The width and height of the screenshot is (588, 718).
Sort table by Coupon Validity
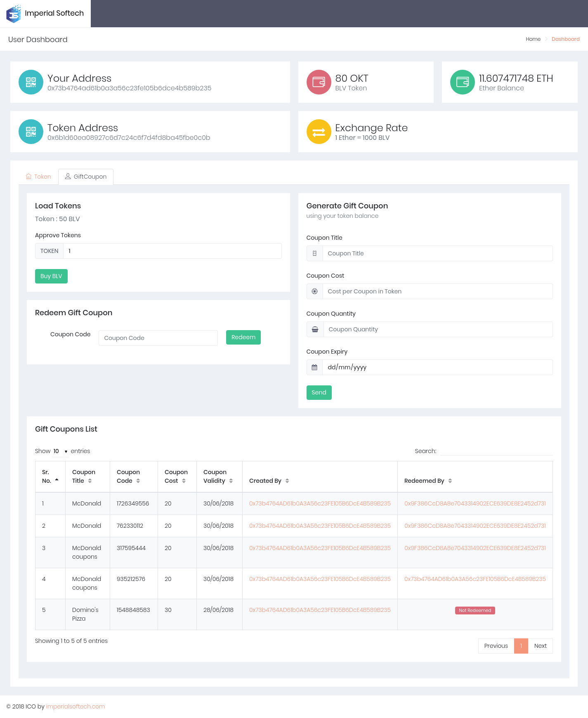point(231,481)
